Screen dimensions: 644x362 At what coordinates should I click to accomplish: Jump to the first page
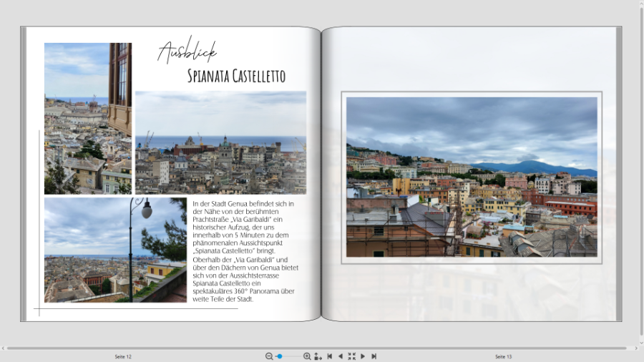(329, 356)
